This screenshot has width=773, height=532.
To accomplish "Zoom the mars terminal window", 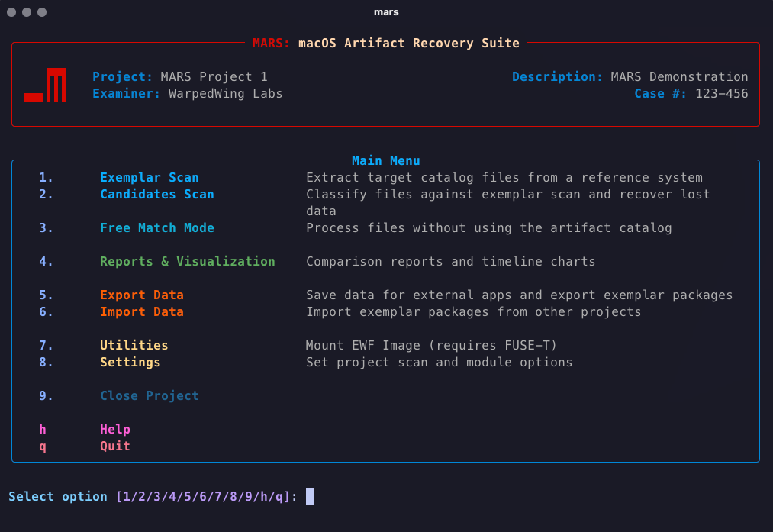I will 42,12.
